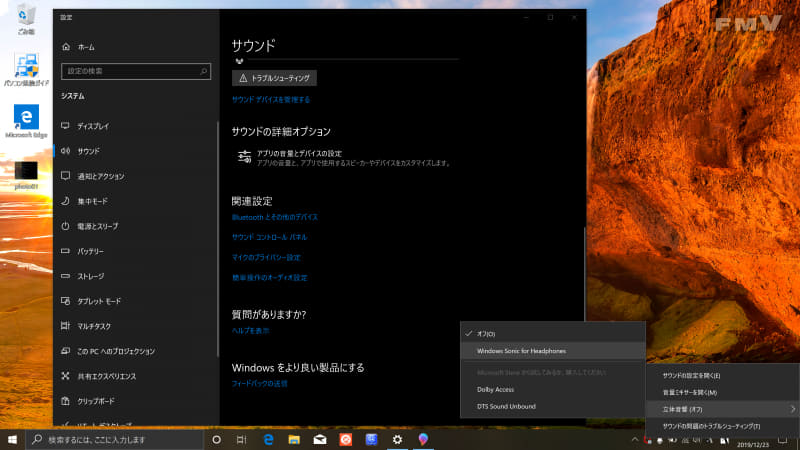
Task: Click the トラブルシューティング button
Action: point(274,78)
